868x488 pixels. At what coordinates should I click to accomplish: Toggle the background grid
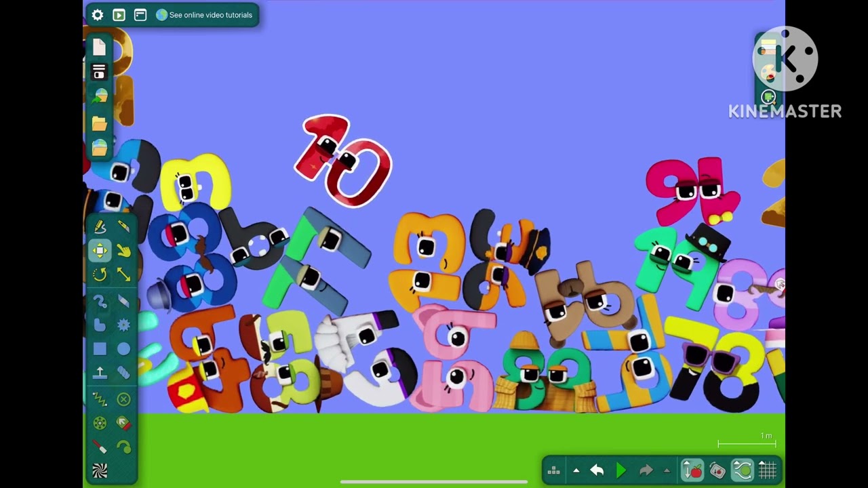point(768,470)
